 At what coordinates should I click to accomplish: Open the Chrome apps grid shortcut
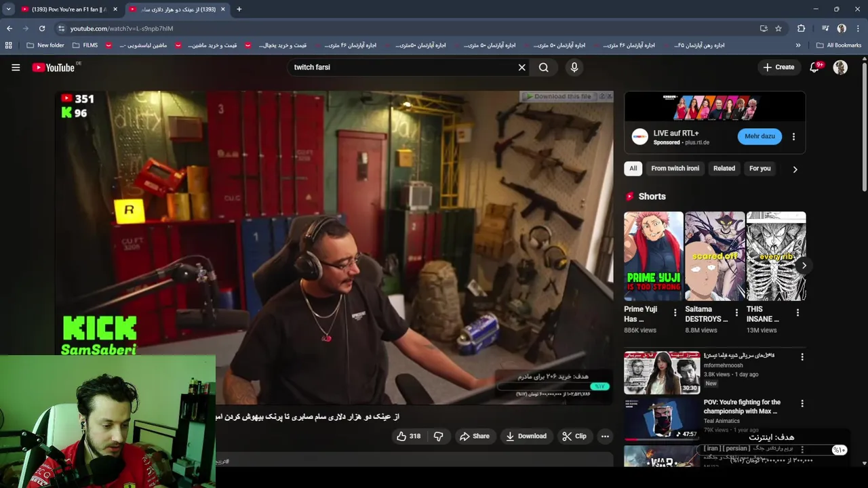tap(8, 45)
